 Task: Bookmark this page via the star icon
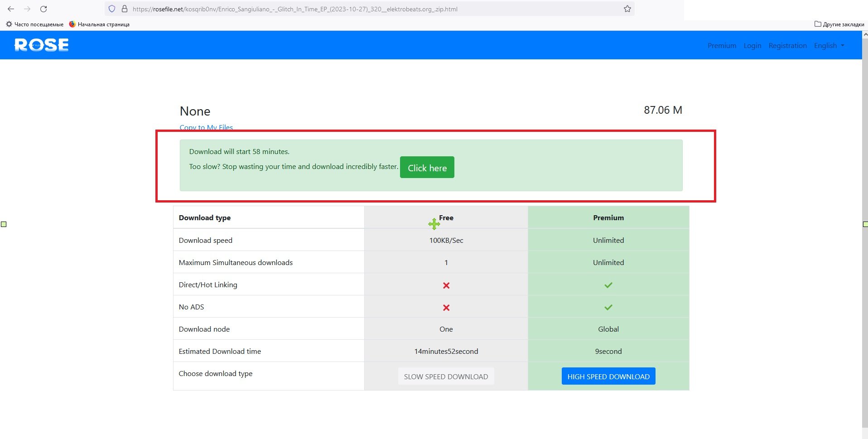tap(627, 8)
